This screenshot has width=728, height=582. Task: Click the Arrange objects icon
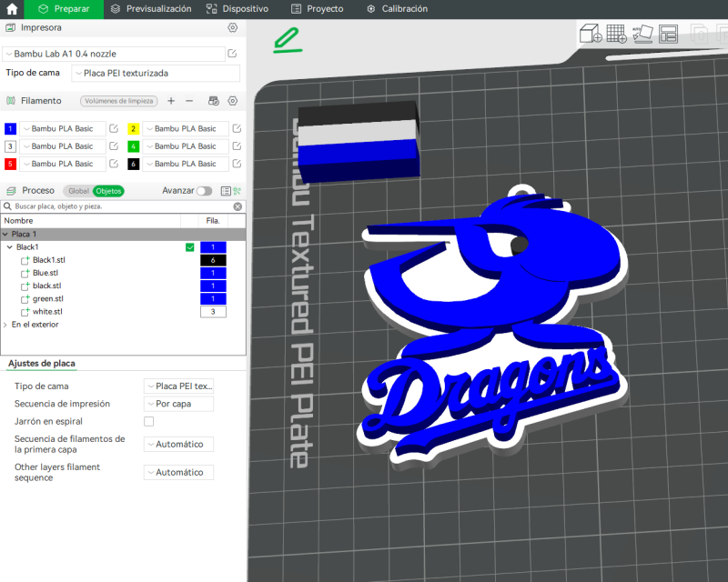[668, 34]
